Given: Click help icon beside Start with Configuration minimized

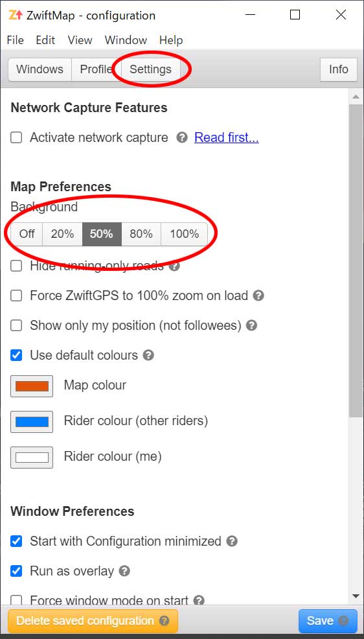Looking at the screenshot, I should click(232, 541).
